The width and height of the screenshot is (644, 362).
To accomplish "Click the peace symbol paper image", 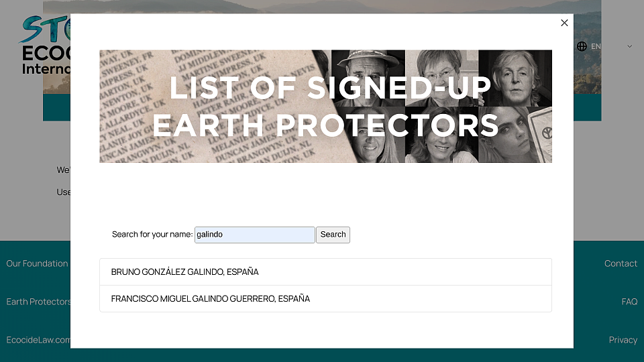I will pyautogui.click(x=541, y=135).
